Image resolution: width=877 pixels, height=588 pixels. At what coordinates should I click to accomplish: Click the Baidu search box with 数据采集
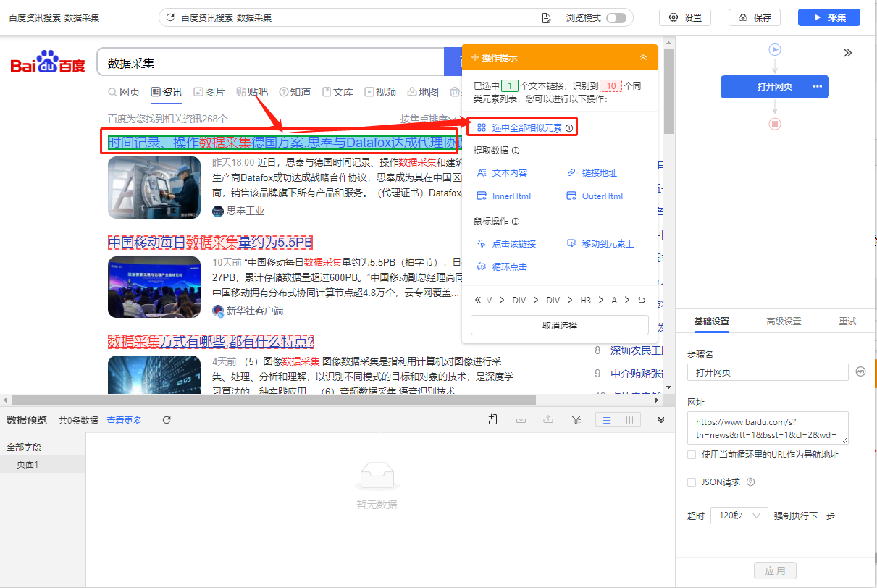click(x=269, y=63)
